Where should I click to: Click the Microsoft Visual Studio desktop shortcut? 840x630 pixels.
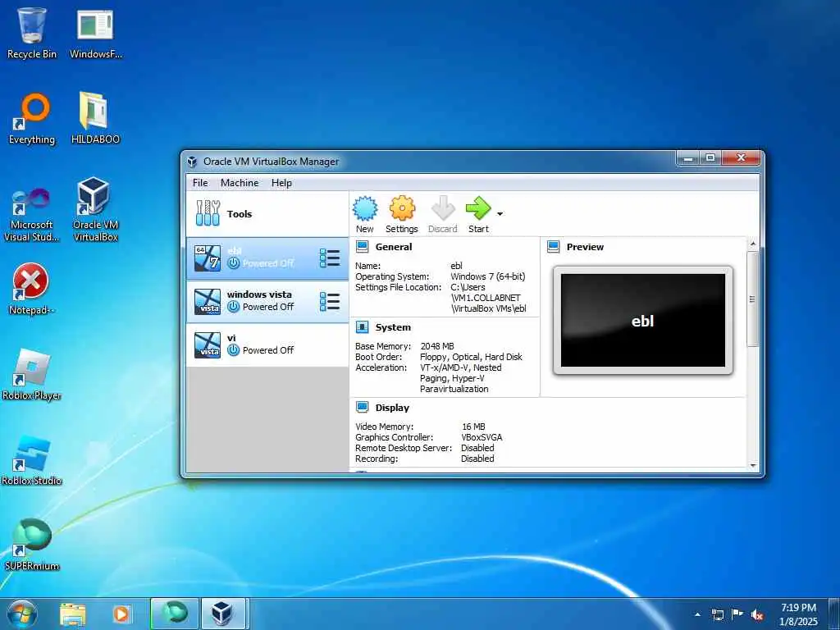coord(32,214)
